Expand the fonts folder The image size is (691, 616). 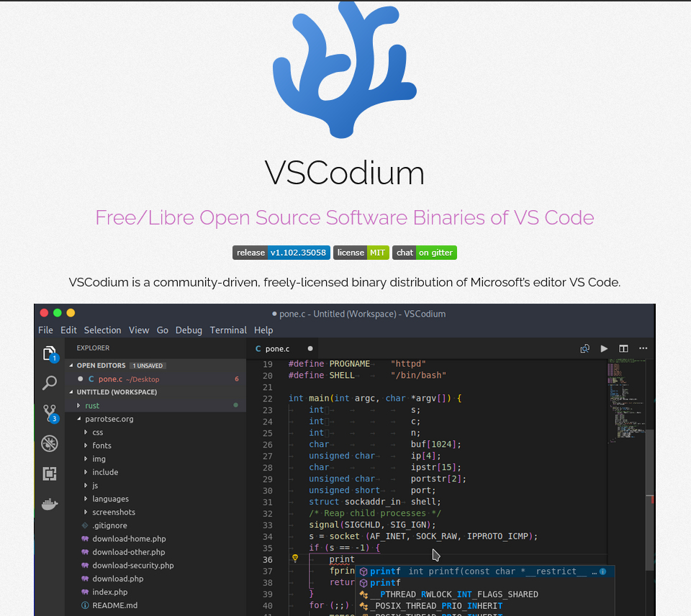pyautogui.click(x=86, y=445)
